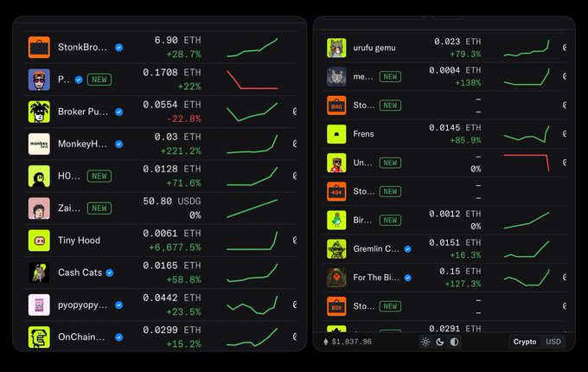The image size is (588, 372).
Task: Open the Zai... collection avatar
Action: 39,208
